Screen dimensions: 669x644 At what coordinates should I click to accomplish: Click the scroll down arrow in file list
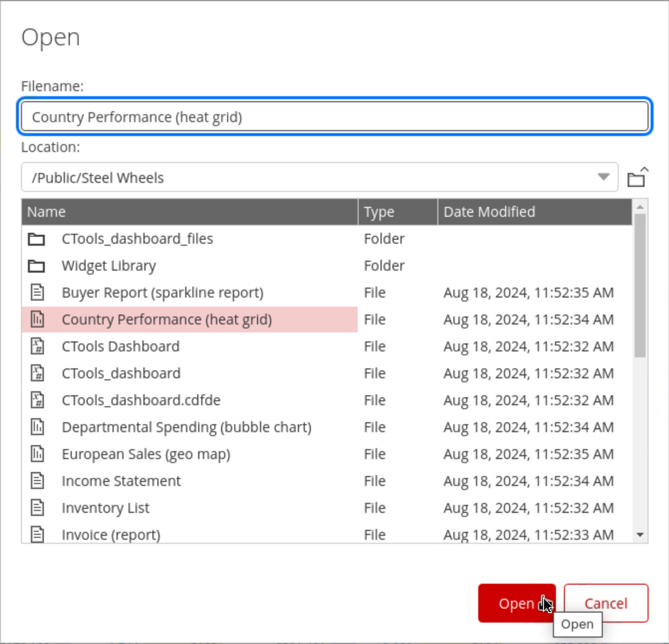tap(640, 535)
